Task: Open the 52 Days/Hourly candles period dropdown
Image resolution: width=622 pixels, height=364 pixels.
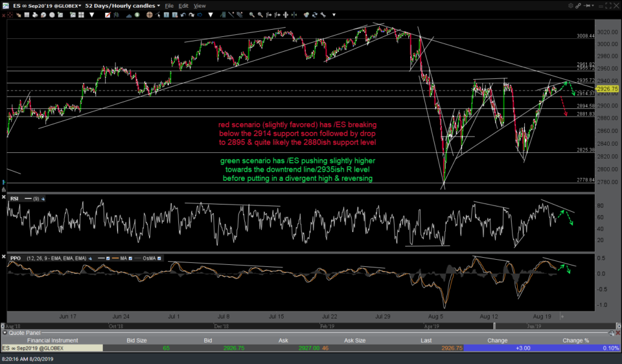Action: (x=122, y=6)
